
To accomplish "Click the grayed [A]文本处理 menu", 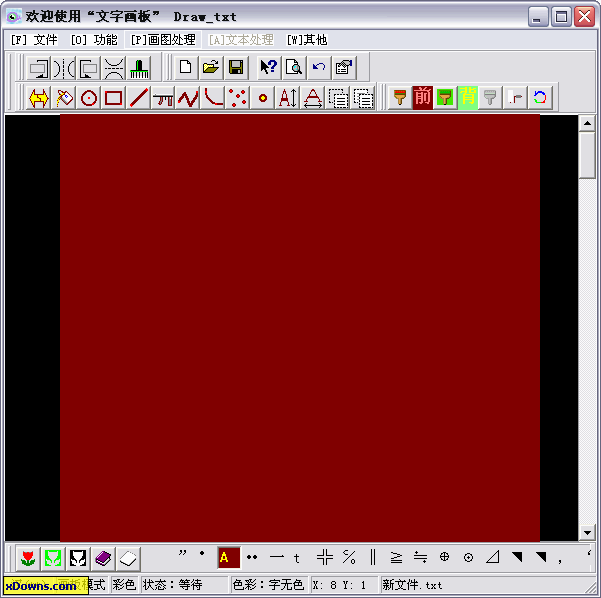I will point(241,40).
